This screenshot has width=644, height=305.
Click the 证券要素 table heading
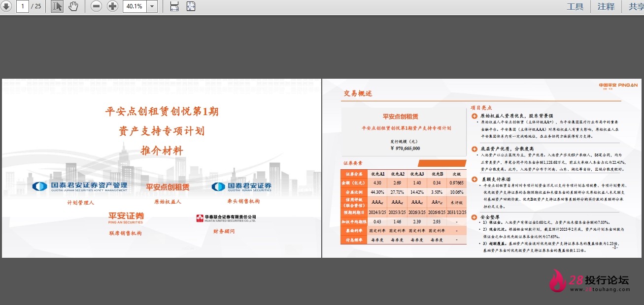coord(353,163)
